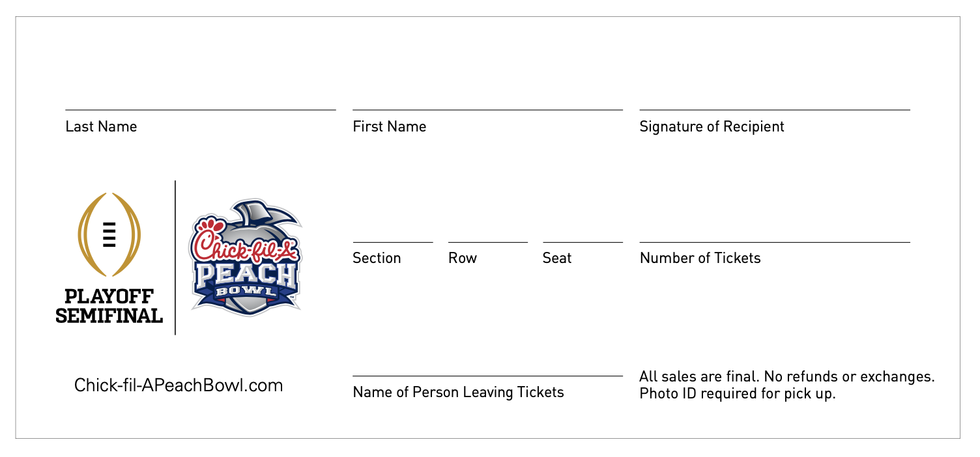The image size is (980, 457).
Task: Click the blank line above Seat
Action: (x=583, y=242)
